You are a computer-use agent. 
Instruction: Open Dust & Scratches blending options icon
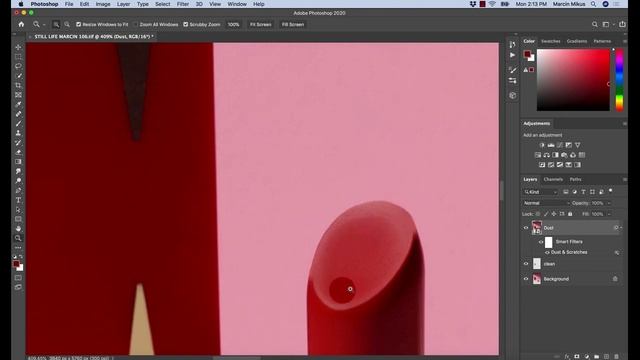(617, 253)
